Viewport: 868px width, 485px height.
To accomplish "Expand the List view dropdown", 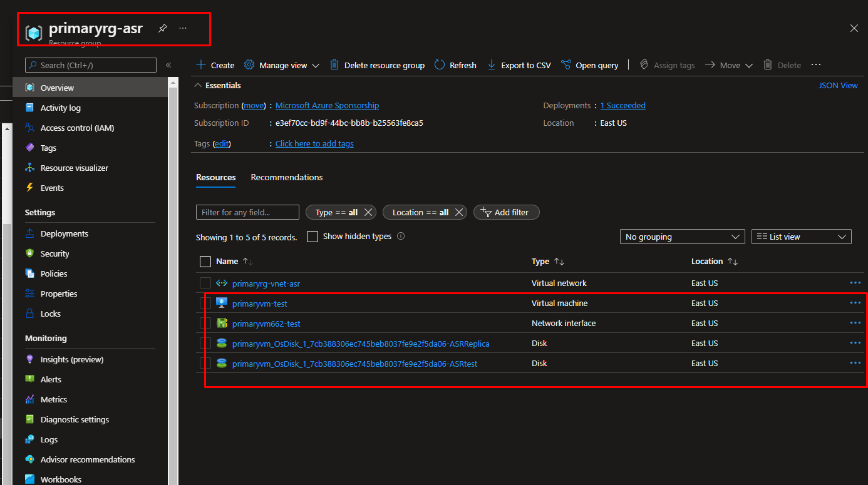I will tap(801, 237).
